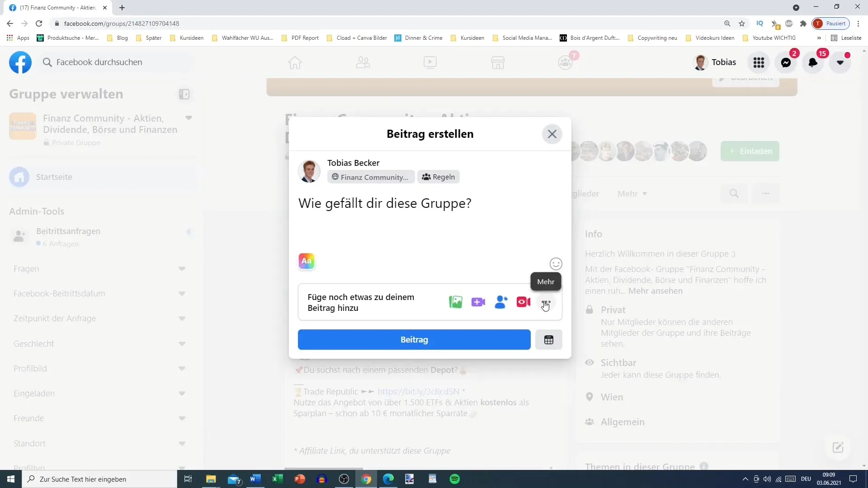The image size is (868, 488).
Task: Open Leseliste reading list
Action: pos(846,38)
